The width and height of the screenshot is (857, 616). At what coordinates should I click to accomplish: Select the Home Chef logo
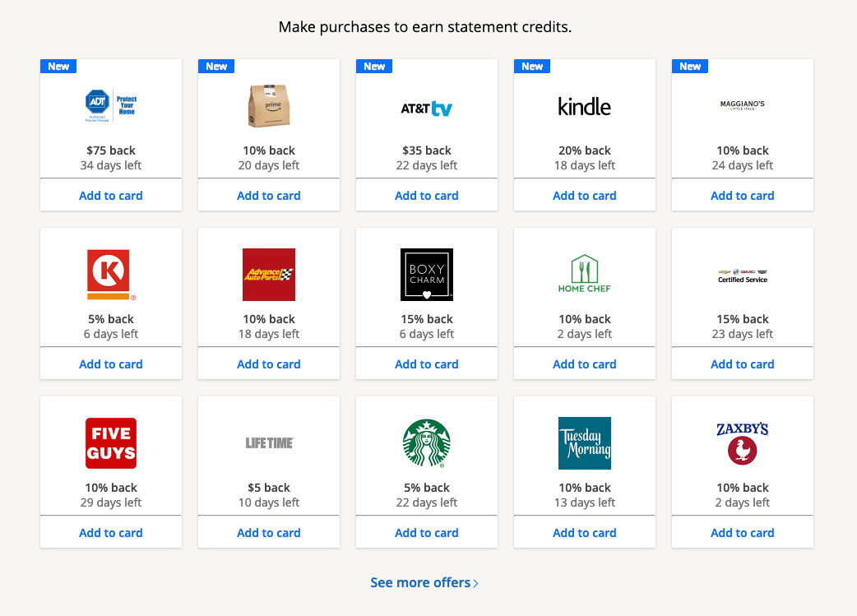tap(585, 275)
